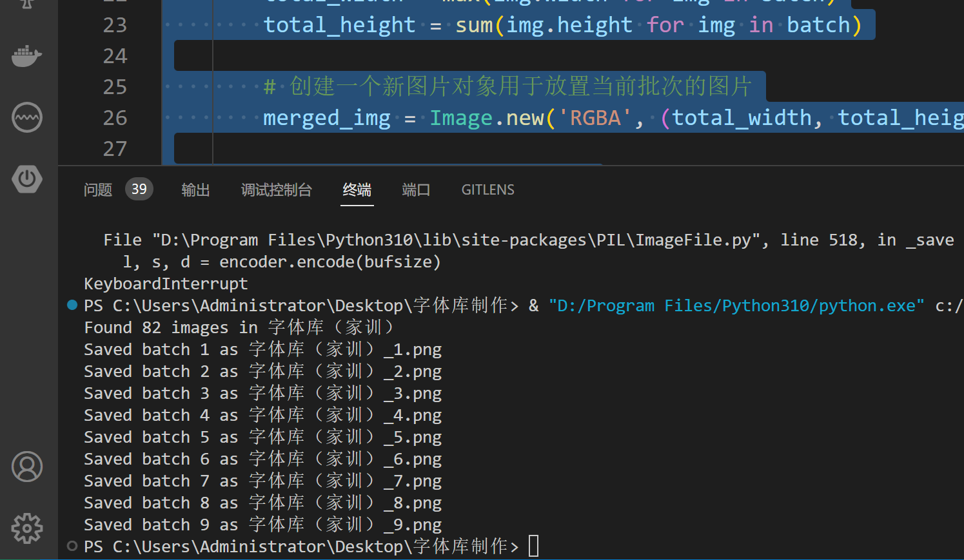Click the python.exe path in terminal command

click(736, 305)
